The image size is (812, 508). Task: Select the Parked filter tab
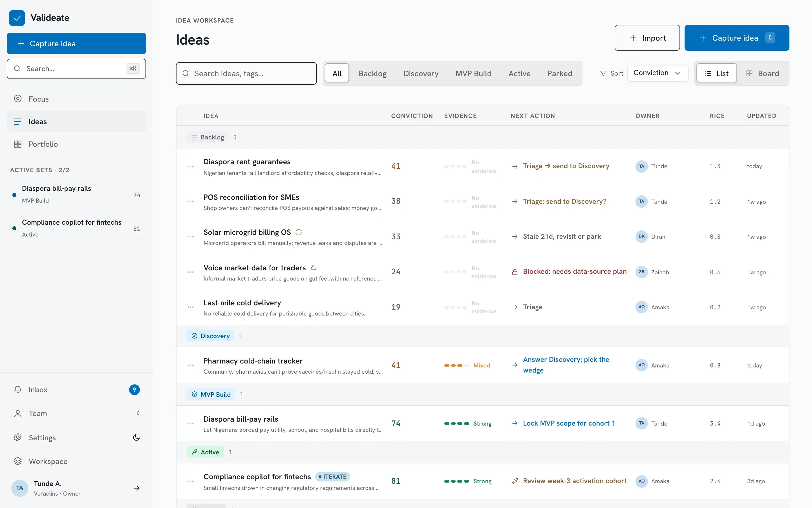pos(560,73)
